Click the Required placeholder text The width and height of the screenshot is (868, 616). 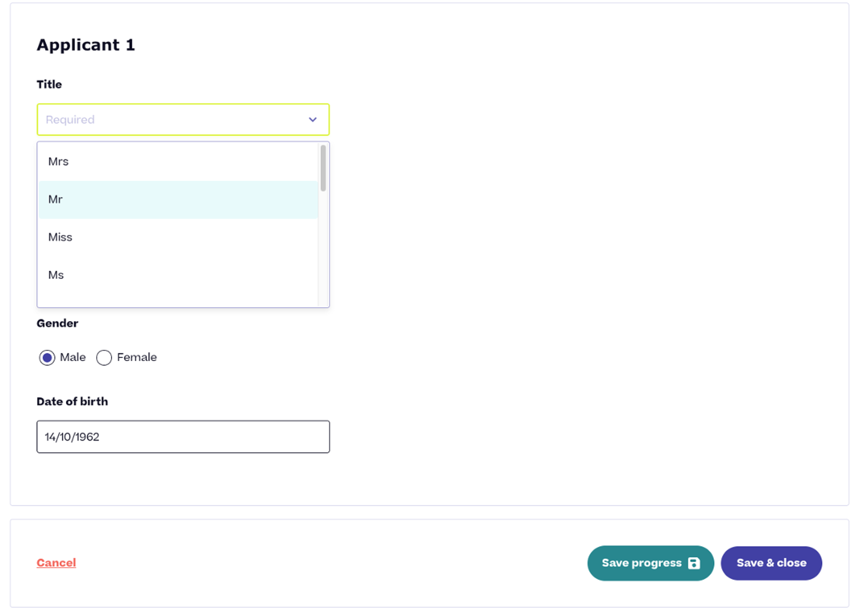70,120
